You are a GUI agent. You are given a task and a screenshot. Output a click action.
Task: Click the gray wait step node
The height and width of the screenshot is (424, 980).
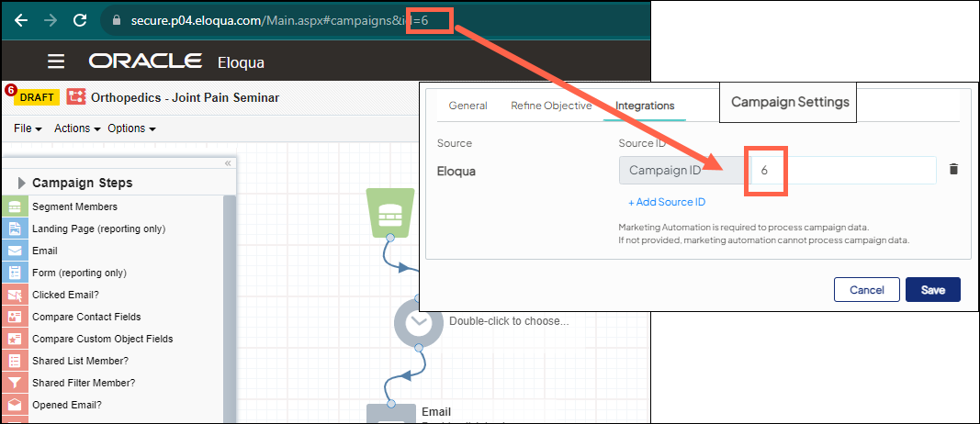418,322
